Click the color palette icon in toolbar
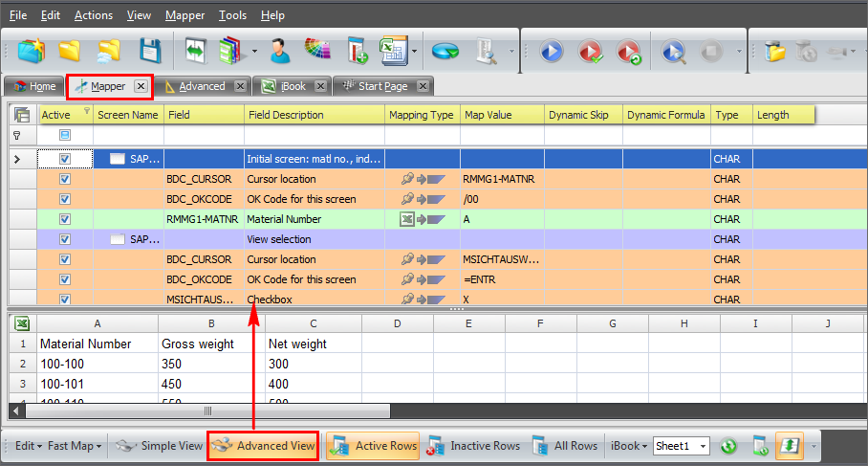Image resolution: width=868 pixels, height=466 pixels. tap(317, 51)
